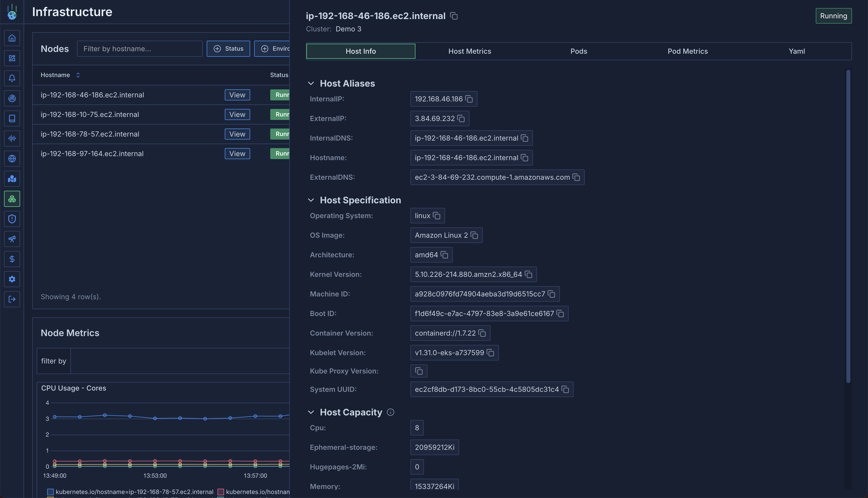Collapse the Host Aliases section
Screen dimensions: 868x498
[311, 83]
